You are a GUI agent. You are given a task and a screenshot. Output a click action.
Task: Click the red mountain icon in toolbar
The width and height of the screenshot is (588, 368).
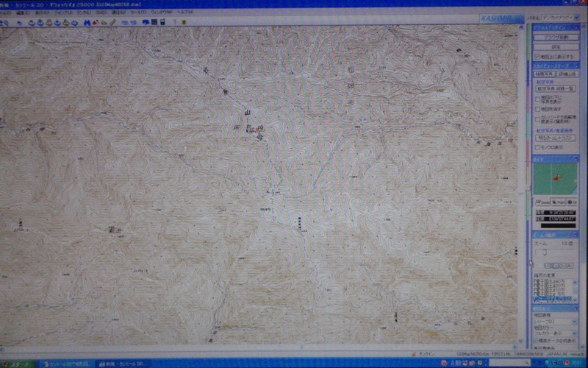click(x=96, y=23)
